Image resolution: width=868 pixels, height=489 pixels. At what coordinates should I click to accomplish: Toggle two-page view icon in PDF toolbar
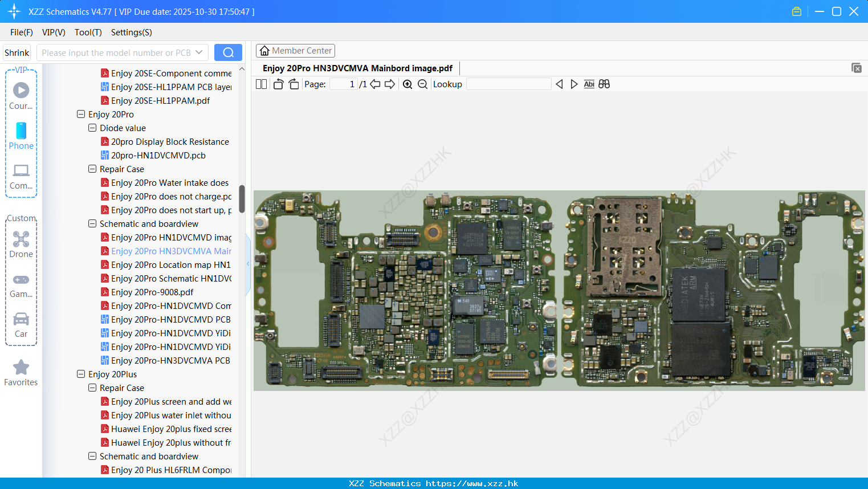pyautogui.click(x=262, y=84)
